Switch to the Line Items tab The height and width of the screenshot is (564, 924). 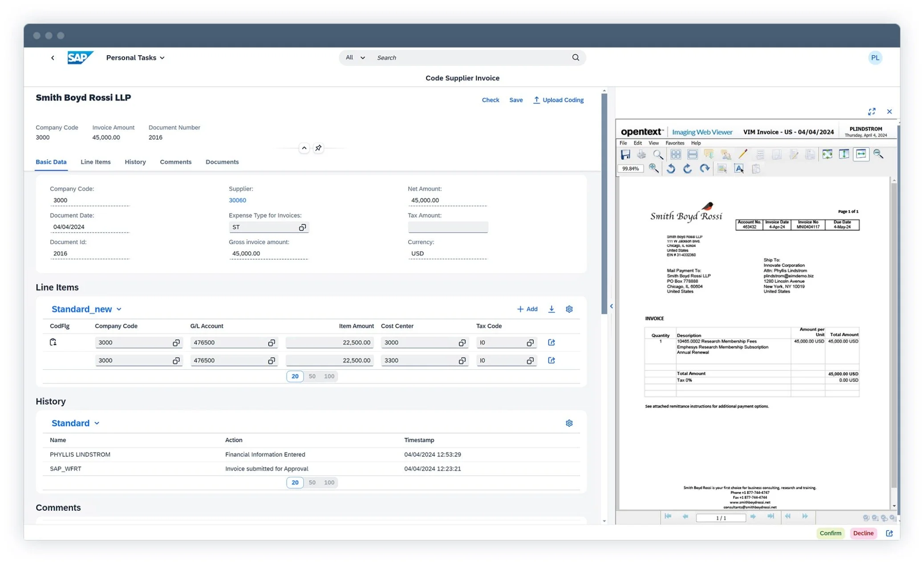coord(95,162)
